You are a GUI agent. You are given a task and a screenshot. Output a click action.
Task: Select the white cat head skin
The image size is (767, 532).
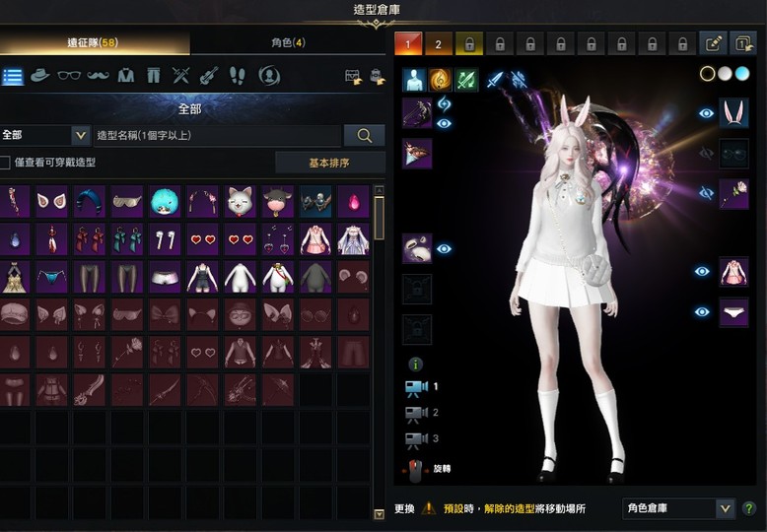(x=241, y=201)
